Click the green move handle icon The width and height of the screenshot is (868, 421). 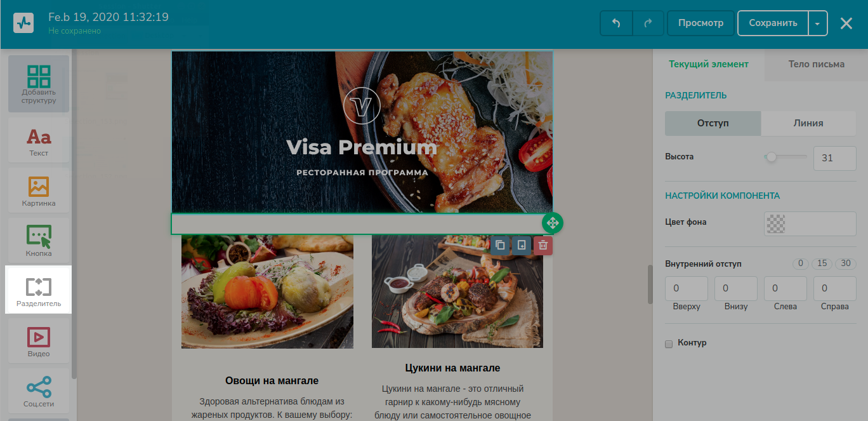tap(552, 223)
